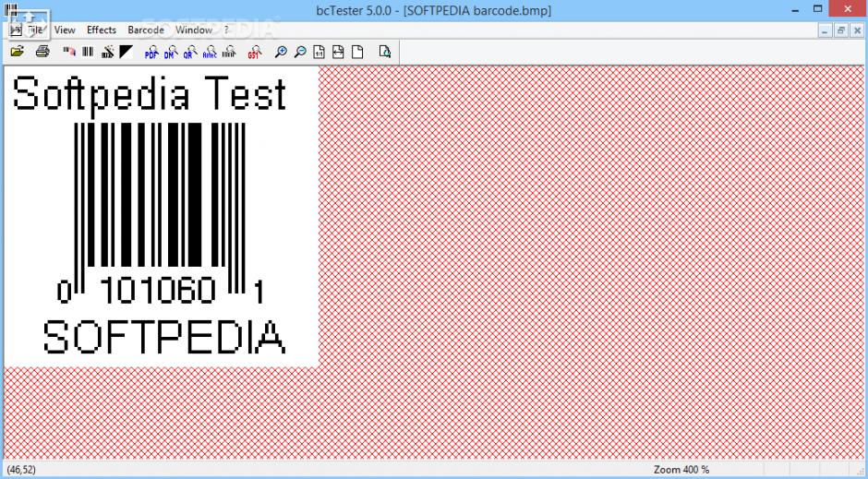Click the 'Softpedia Test' heading in image
The height and width of the screenshot is (479, 868).
pos(150,95)
